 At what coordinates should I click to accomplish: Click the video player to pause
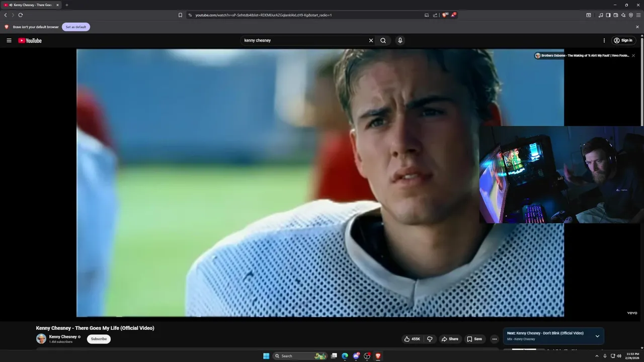coord(320,183)
